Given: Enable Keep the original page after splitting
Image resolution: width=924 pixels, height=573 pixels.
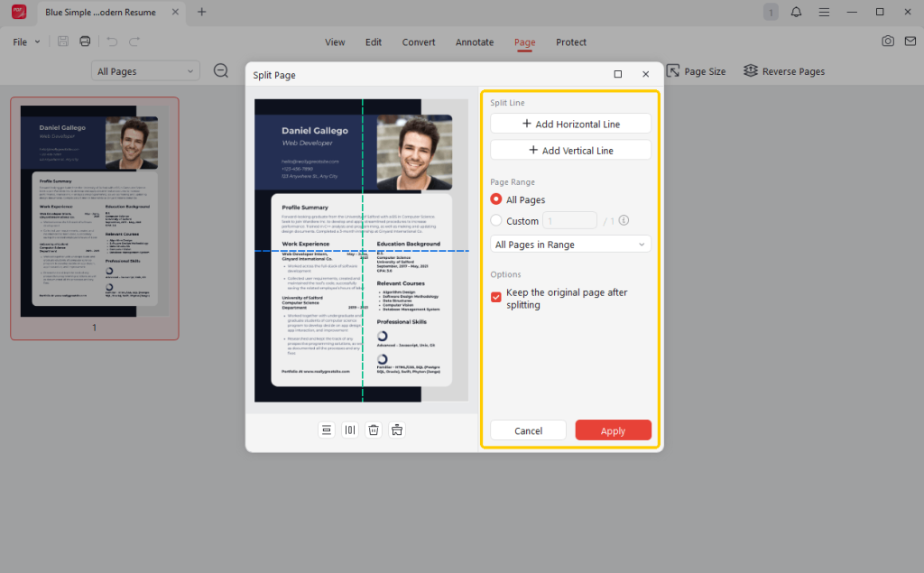Looking at the screenshot, I should [x=494, y=295].
